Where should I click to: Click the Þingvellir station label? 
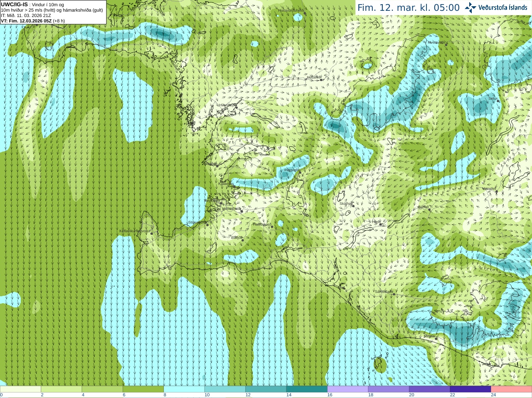pos(292,170)
